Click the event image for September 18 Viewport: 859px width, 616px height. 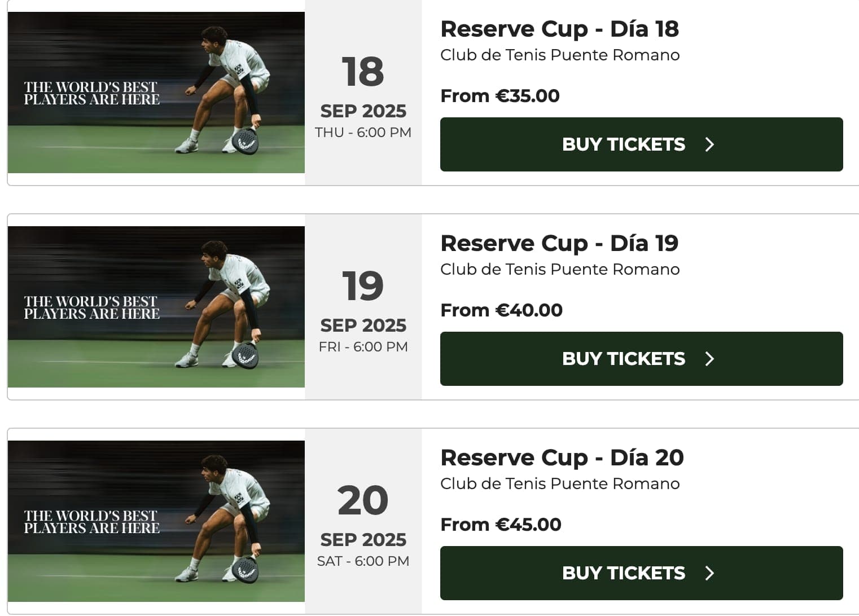click(156, 90)
